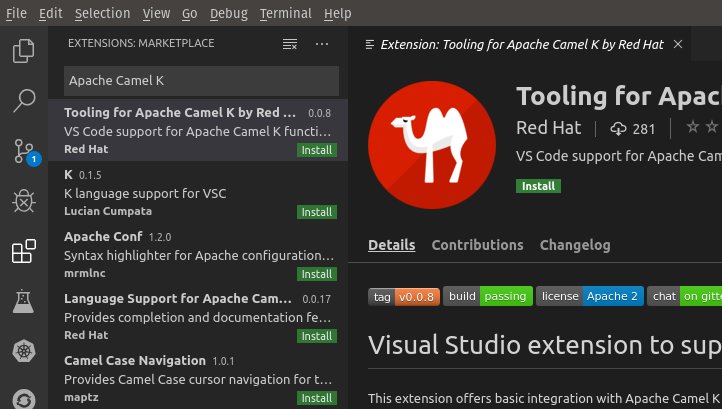Open the Debug view bug icon

point(23,201)
